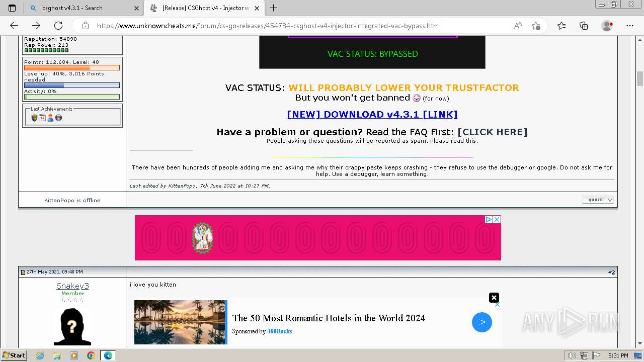Open the hotel pool ad thumbnail
This screenshot has width=644, height=362.
click(x=180, y=322)
